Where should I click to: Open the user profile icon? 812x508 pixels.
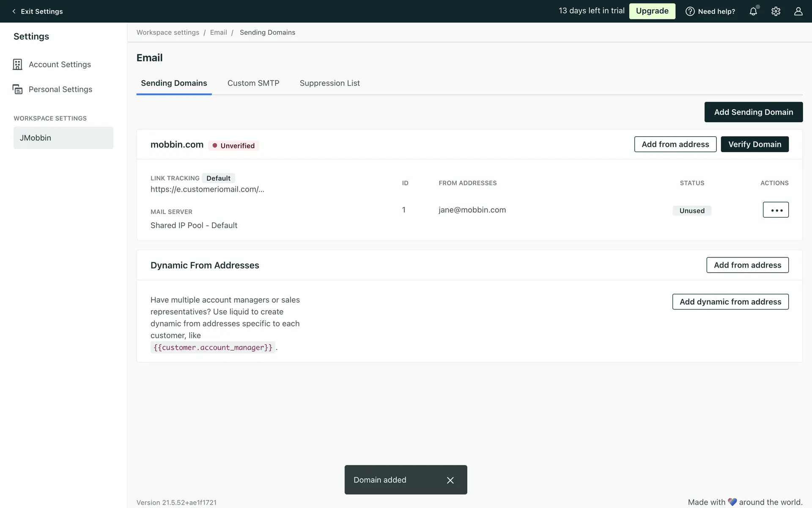[x=798, y=11]
